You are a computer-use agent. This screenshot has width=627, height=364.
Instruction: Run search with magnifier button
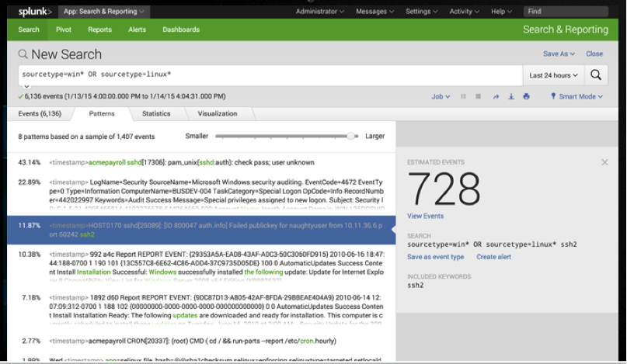[x=596, y=75]
